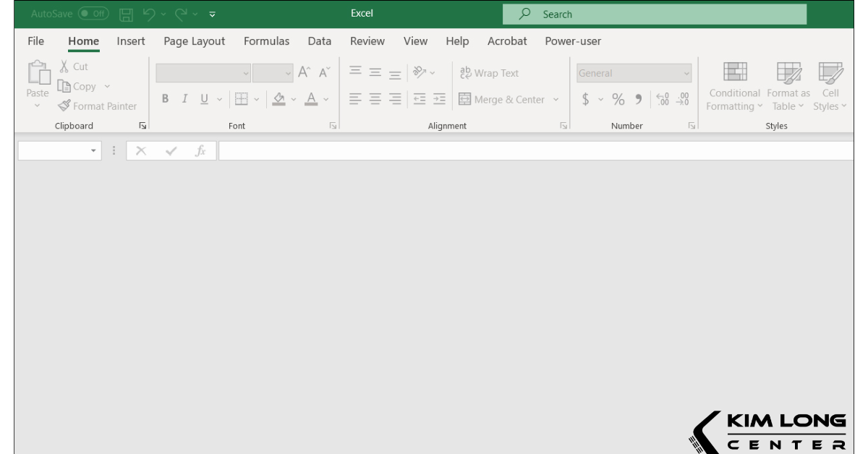The height and width of the screenshot is (454, 868).
Task: Switch to the Formulas ribbon tab
Action: click(266, 41)
